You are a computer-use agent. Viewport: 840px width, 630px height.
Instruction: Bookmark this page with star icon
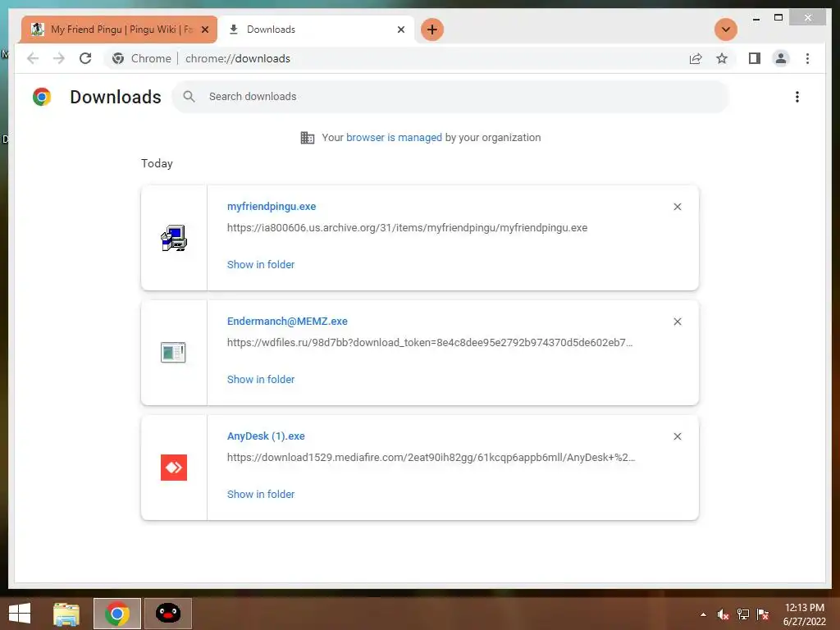[x=722, y=58]
